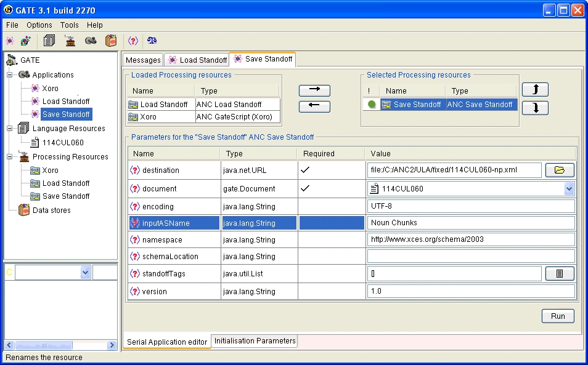Open the standoffTags list editor button

tap(560, 274)
